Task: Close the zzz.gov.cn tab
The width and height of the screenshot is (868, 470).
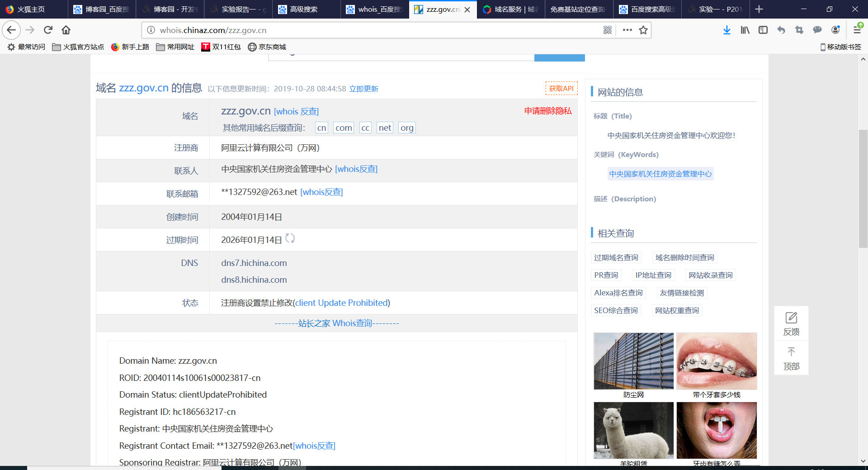Action: tap(467, 9)
